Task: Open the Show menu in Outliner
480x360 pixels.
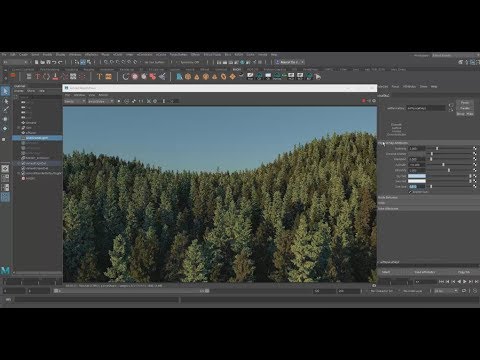Action: (x=31, y=91)
